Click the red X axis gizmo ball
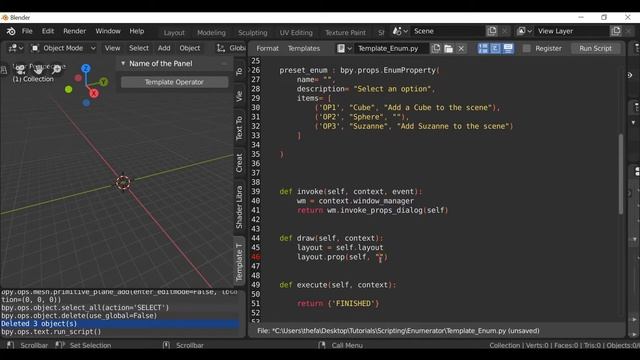The image size is (640, 360). tap(94, 93)
